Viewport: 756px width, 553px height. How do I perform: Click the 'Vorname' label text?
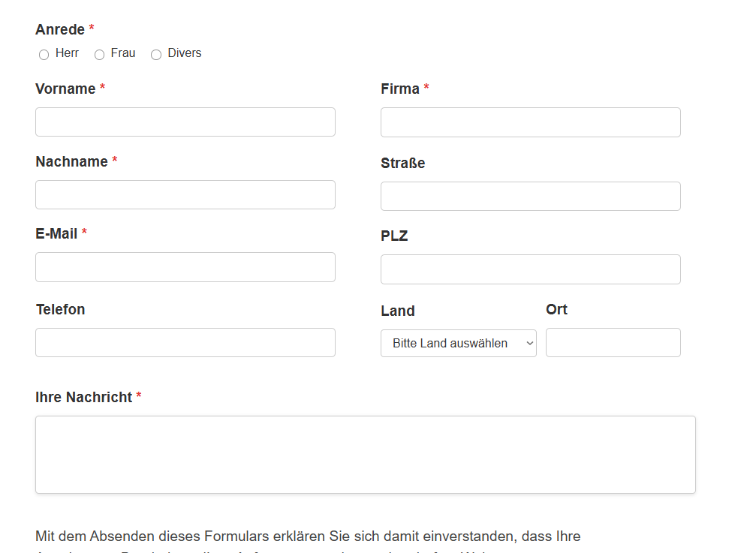tap(65, 89)
